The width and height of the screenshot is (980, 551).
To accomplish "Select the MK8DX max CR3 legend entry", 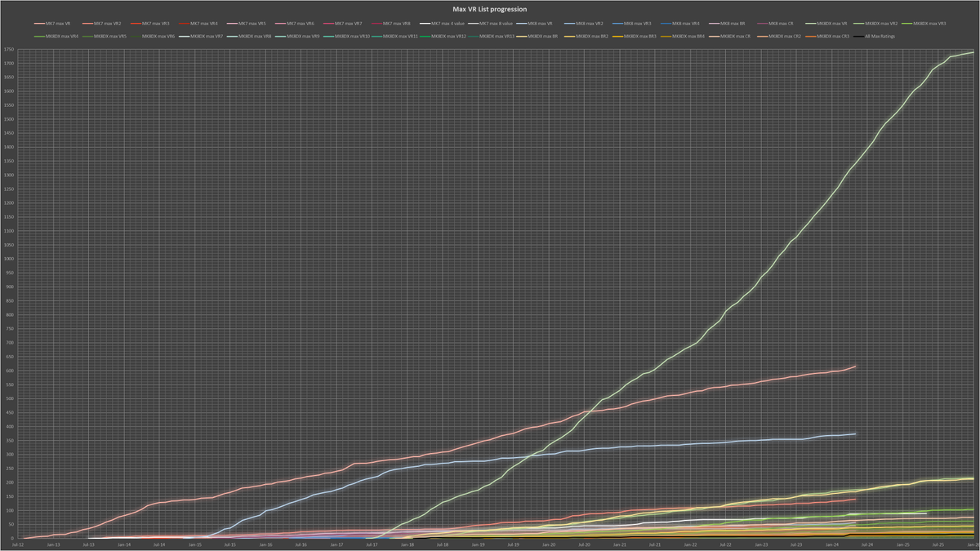I will [x=828, y=36].
